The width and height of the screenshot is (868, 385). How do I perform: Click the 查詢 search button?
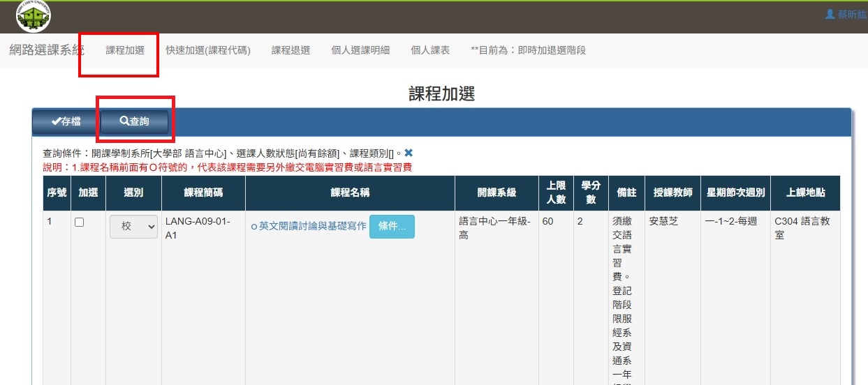(134, 121)
